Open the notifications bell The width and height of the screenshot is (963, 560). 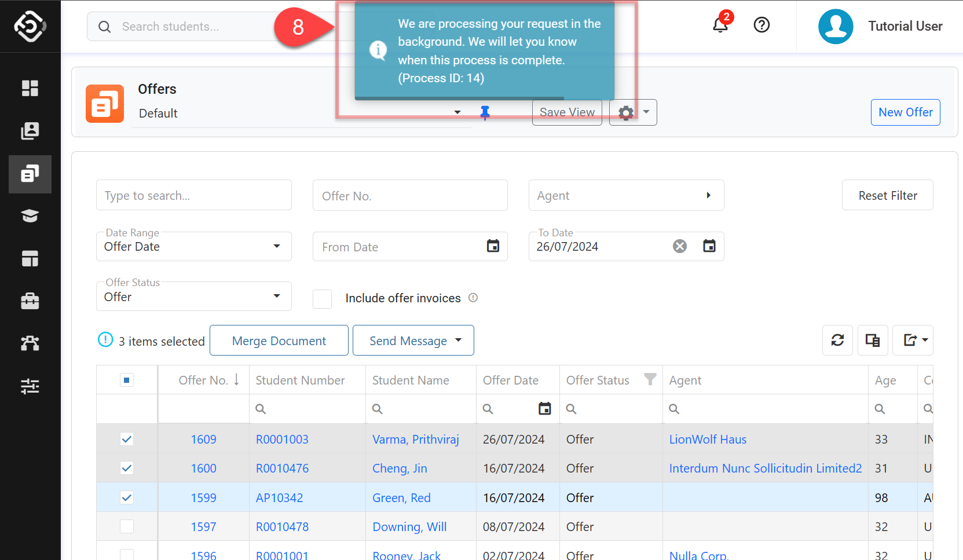720,25
